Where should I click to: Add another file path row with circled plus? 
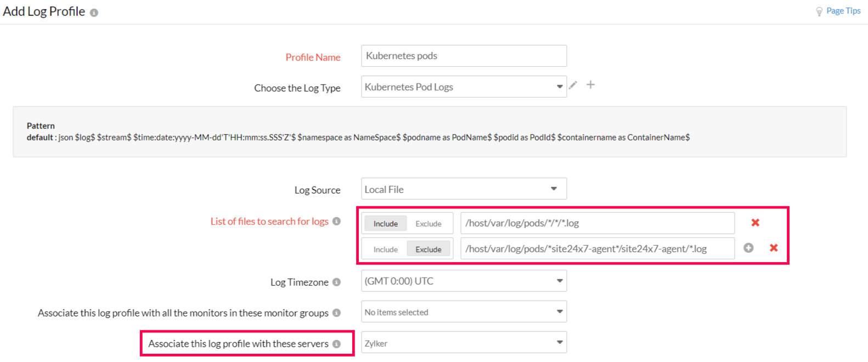pos(748,248)
